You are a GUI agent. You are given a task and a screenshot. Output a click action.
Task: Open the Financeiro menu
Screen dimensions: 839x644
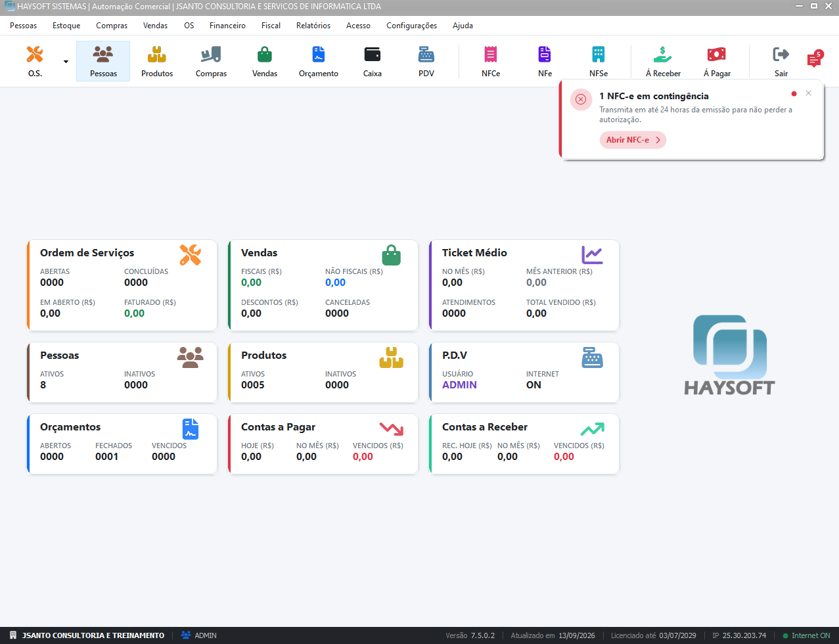tap(227, 26)
